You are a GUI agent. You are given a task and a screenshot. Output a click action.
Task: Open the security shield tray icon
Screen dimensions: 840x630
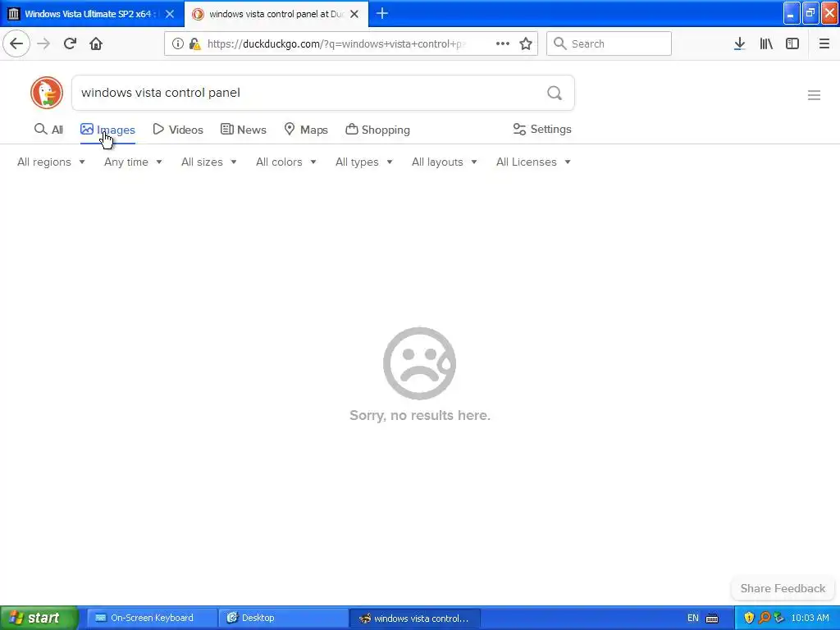pyautogui.click(x=749, y=619)
